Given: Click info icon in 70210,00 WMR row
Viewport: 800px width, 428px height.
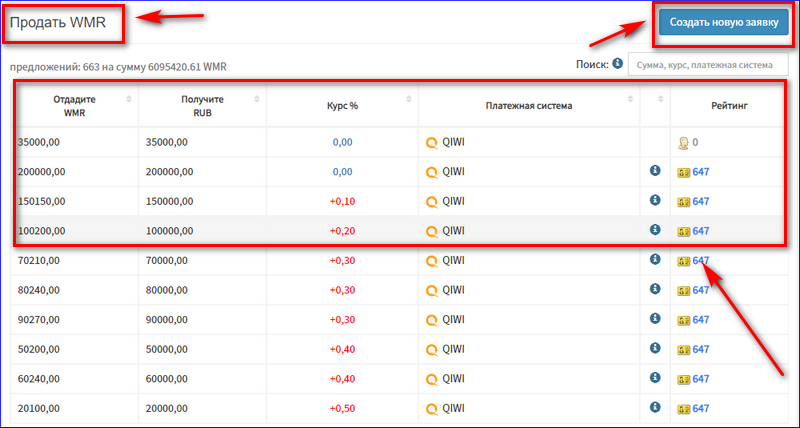Looking at the screenshot, I should pyautogui.click(x=655, y=260).
